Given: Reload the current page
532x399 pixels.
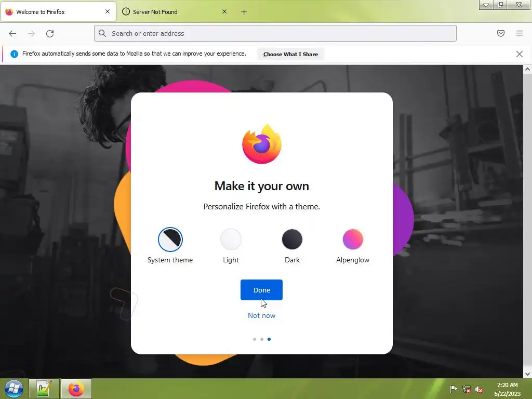Looking at the screenshot, I should [x=50, y=33].
